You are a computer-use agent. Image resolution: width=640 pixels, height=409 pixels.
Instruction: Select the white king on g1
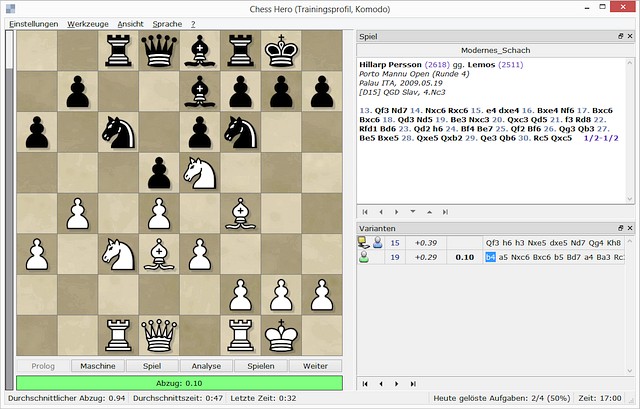tap(281, 336)
